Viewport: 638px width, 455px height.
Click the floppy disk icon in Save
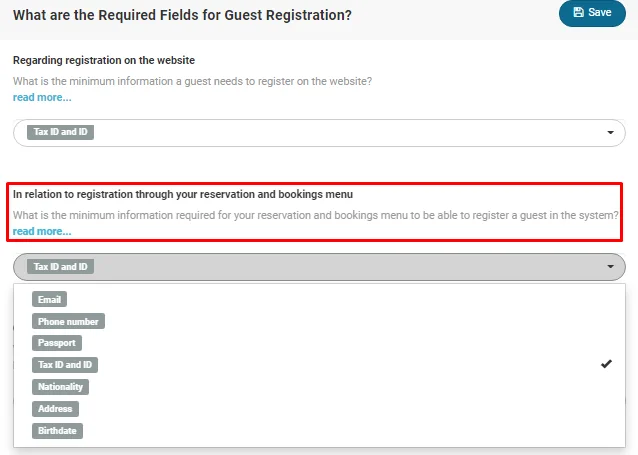coord(578,13)
